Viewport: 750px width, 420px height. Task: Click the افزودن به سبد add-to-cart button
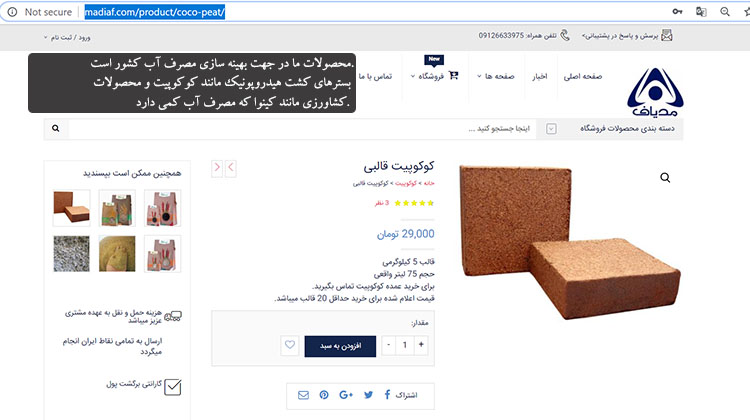tap(340, 346)
